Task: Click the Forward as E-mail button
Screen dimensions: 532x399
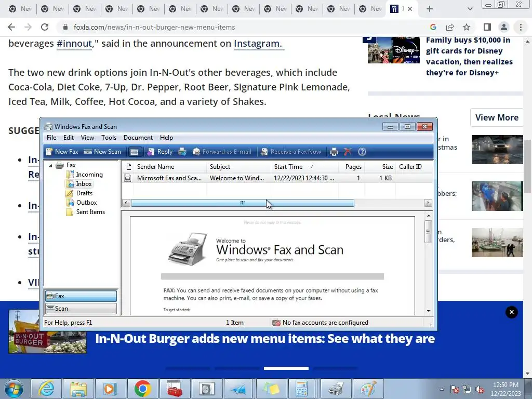Action: [x=222, y=152]
